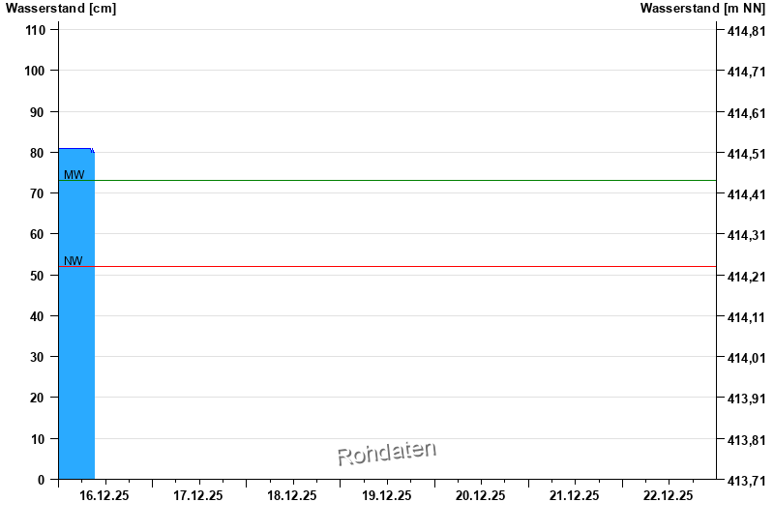Click the red NW low water line
The height and width of the screenshot is (532, 774).
click(x=388, y=267)
